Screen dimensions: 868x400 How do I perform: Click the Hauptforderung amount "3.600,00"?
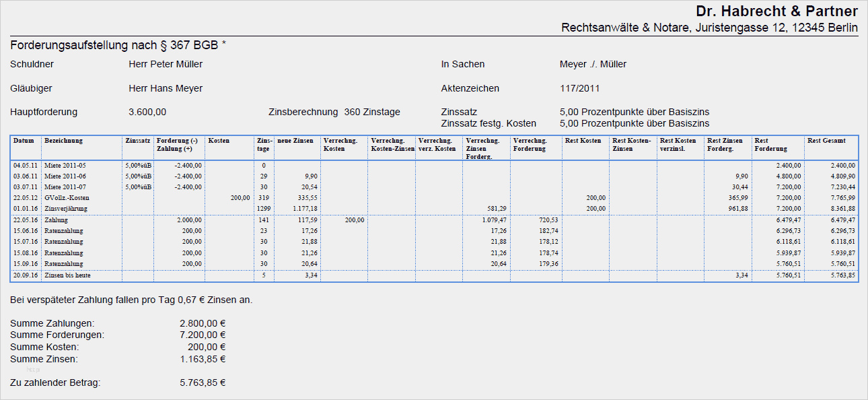(147, 112)
